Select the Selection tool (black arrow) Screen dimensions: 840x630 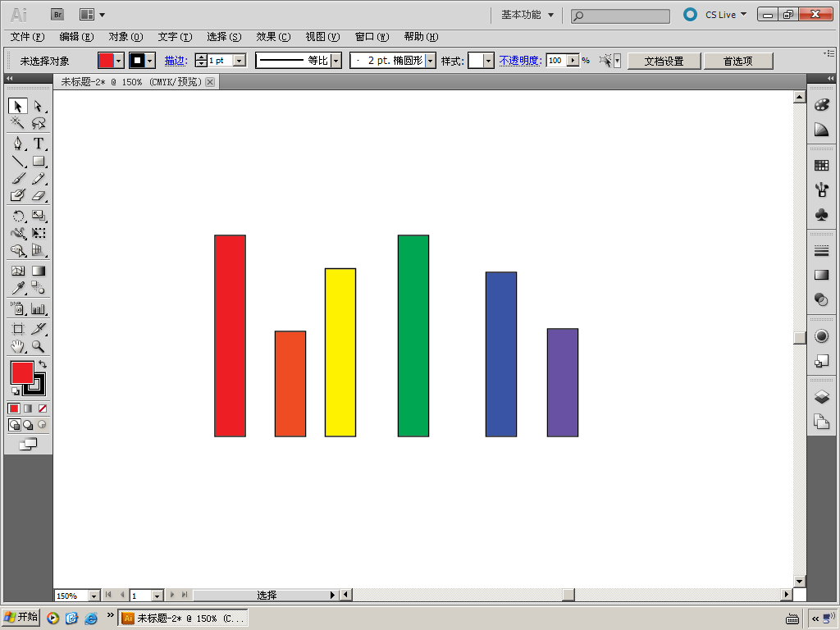(x=18, y=106)
